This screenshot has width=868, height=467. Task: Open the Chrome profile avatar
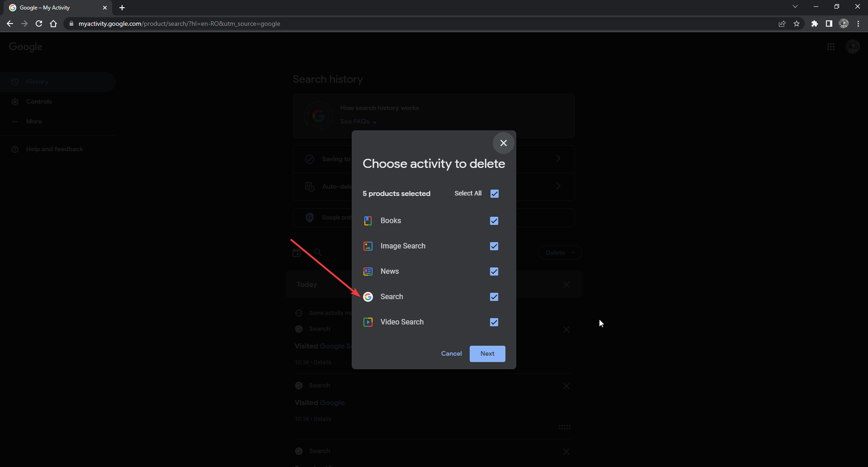pos(844,24)
